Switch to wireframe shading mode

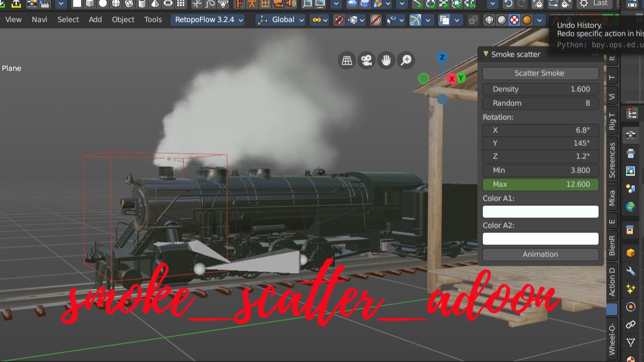tap(490, 20)
